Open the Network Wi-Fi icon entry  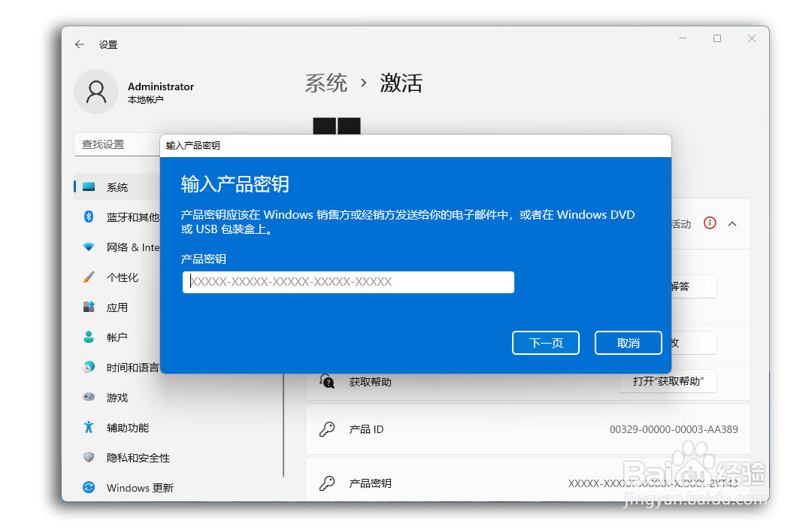(x=89, y=247)
